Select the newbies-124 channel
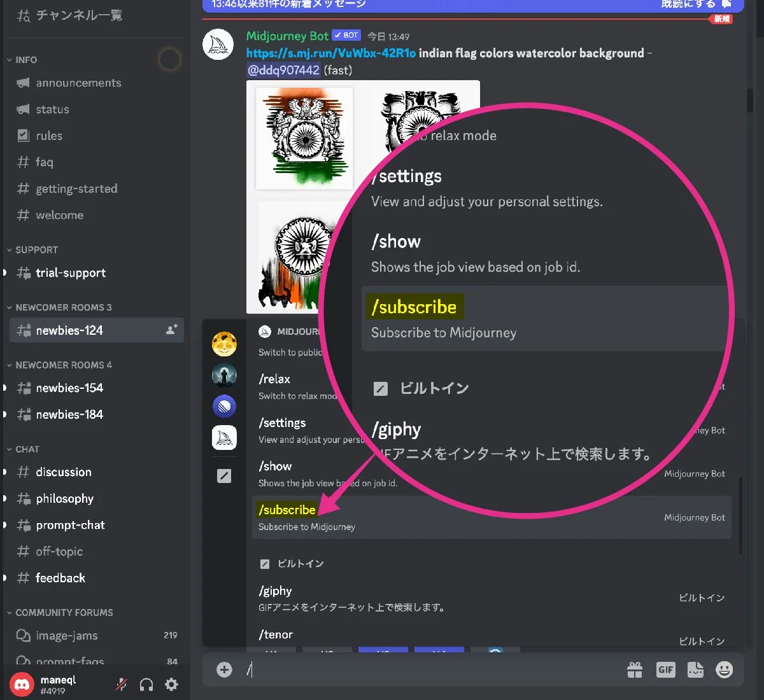Viewport: 764px width, 700px height. point(97,330)
